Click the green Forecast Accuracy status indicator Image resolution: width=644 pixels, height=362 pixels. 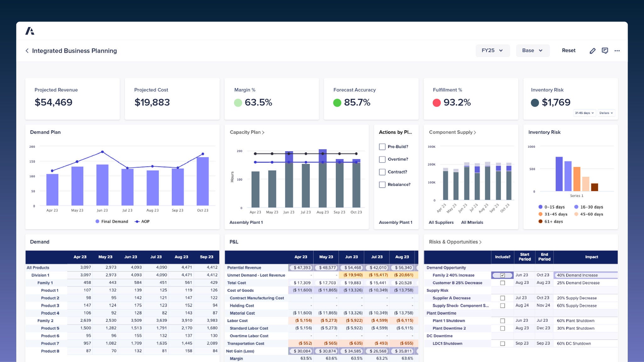[337, 103]
